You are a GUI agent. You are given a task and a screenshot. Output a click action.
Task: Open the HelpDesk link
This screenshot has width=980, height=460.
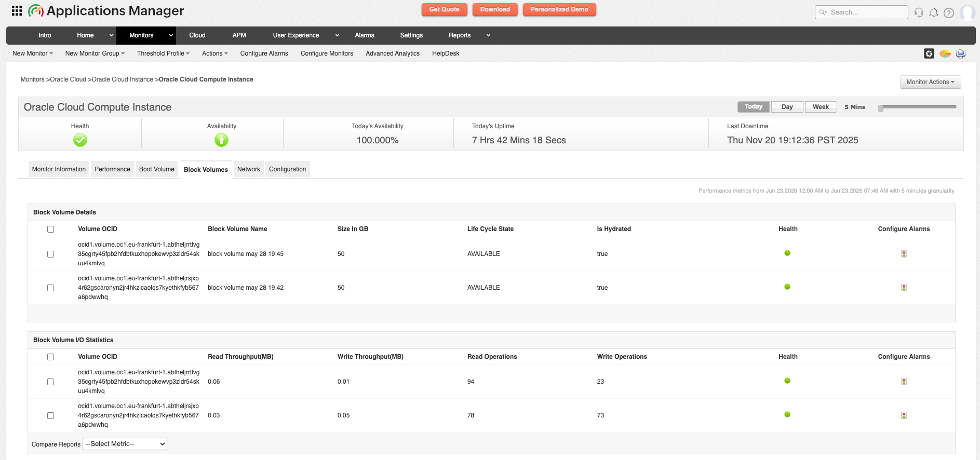(446, 53)
